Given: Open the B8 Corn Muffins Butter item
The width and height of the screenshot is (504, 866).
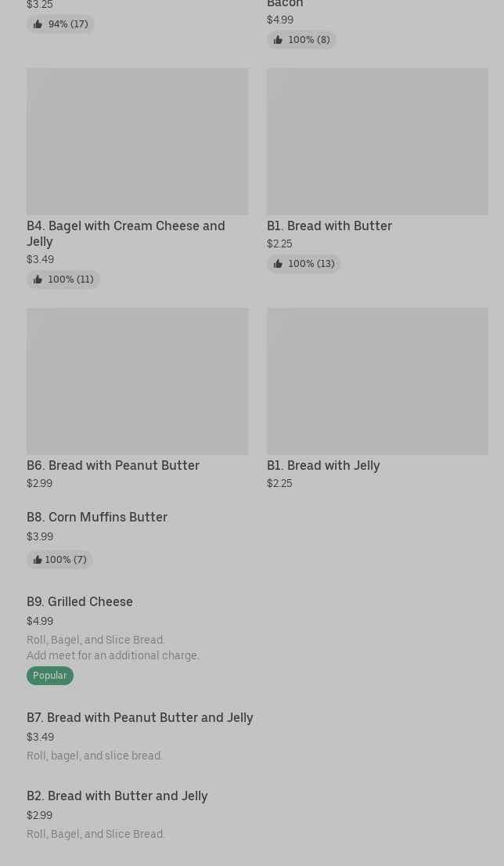Looking at the screenshot, I should (x=97, y=517).
